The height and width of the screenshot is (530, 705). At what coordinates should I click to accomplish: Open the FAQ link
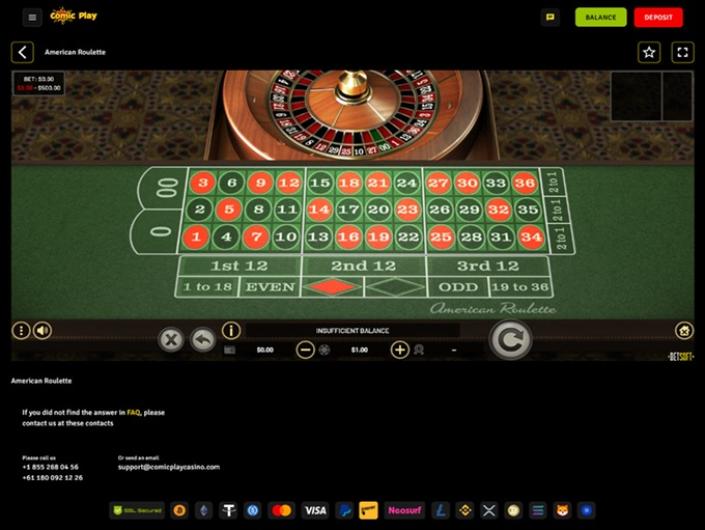click(134, 412)
